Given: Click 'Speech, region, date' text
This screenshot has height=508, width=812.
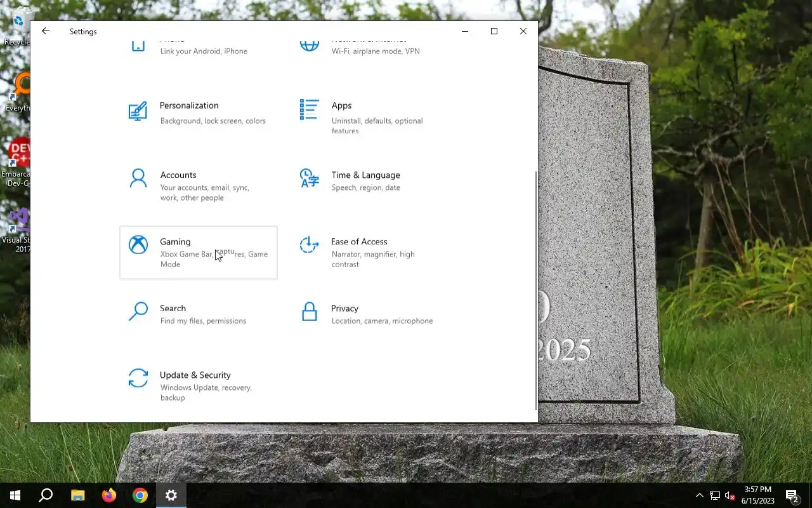Looking at the screenshot, I should coord(366,187).
